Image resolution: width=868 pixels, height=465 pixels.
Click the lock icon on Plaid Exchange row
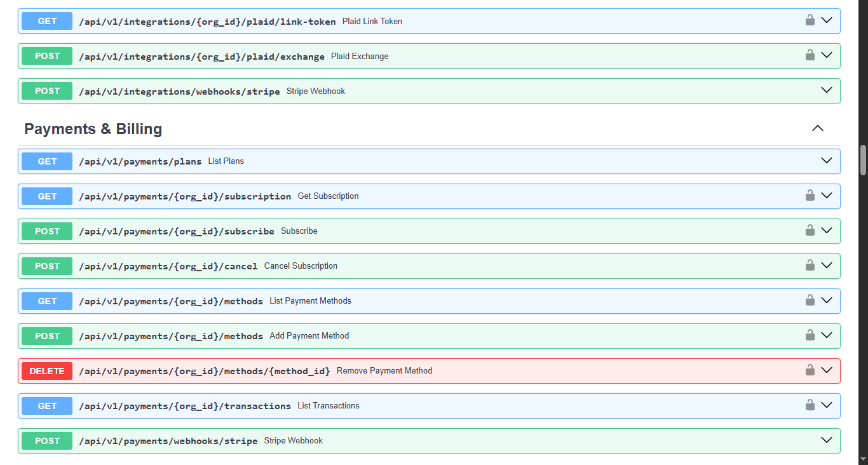click(810, 55)
